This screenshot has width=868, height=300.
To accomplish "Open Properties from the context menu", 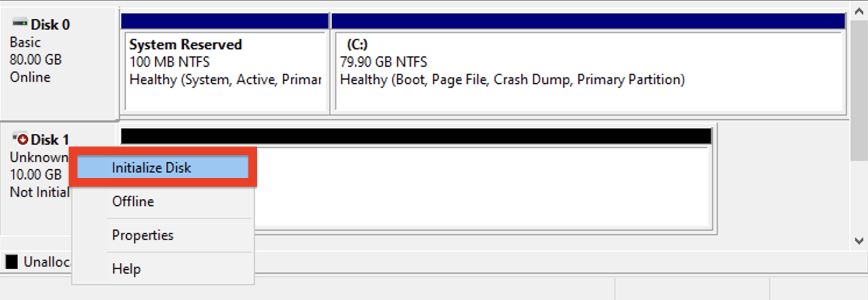I will [x=143, y=235].
